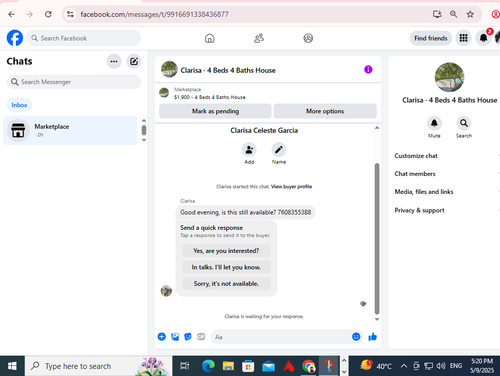Image resolution: width=500 pixels, height=376 pixels.
Task: Select the Inbox filter tab
Action: tap(19, 105)
